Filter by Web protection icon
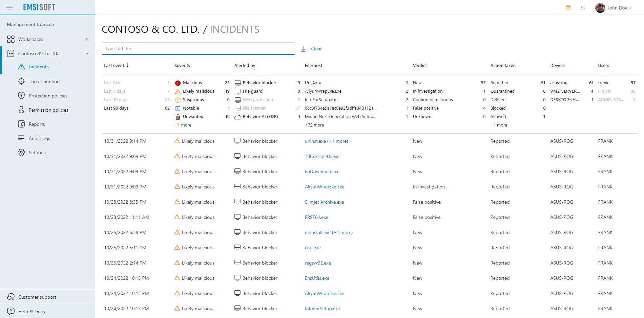 click(x=238, y=100)
